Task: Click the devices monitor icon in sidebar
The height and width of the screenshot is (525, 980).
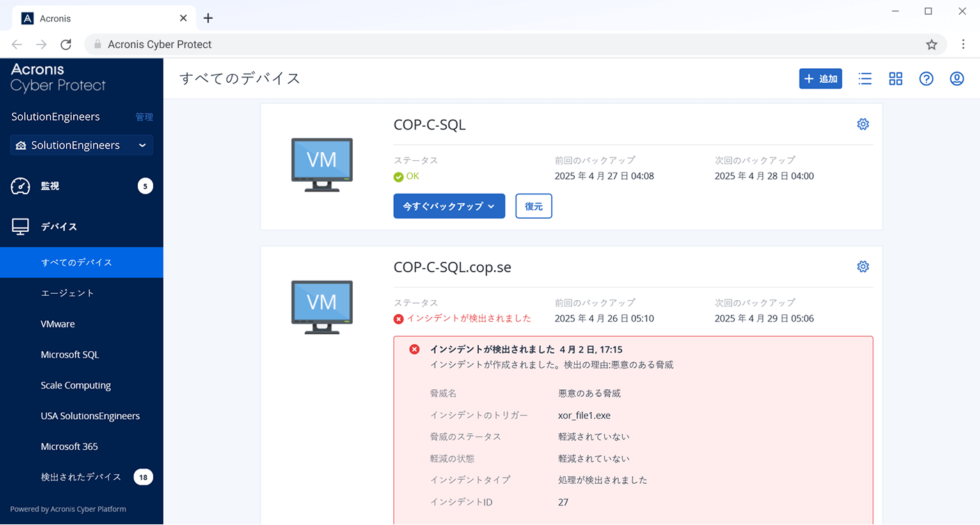Action: (20, 226)
